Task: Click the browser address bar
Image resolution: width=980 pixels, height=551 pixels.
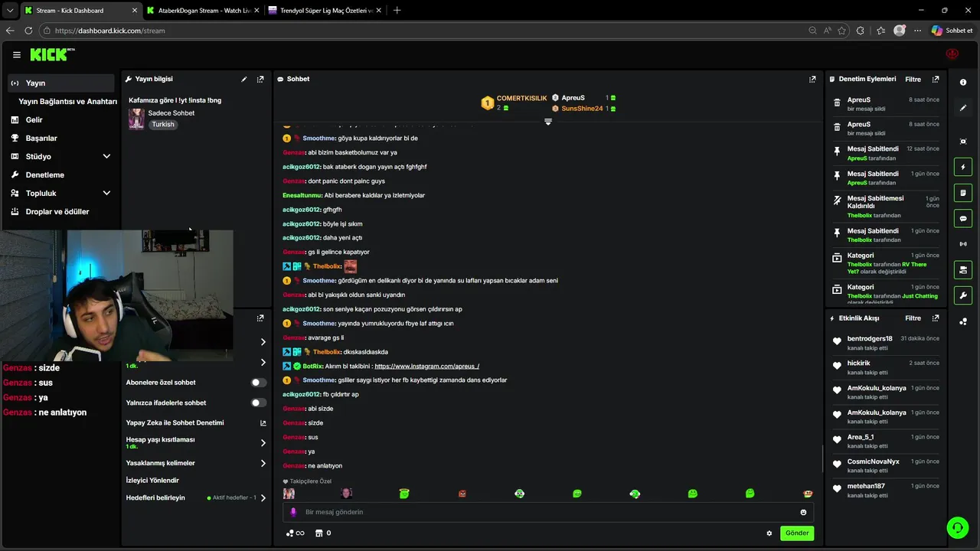Action: point(429,31)
